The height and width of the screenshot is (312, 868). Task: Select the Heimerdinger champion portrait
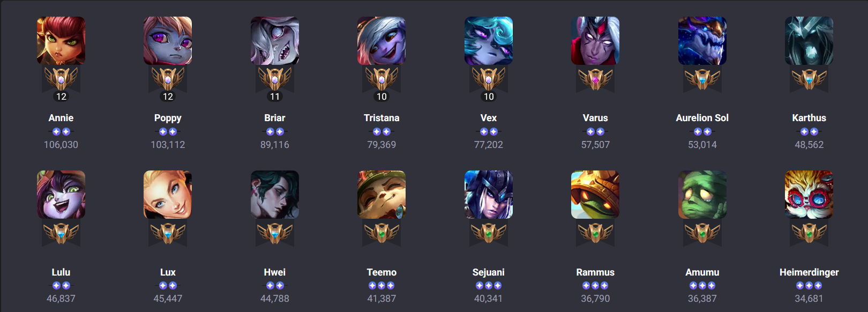(809, 195)
